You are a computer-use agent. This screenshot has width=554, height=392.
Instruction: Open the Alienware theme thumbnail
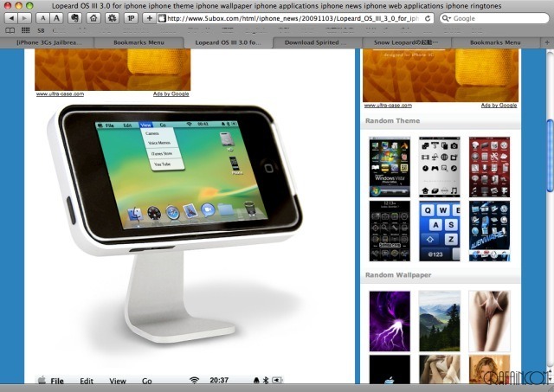(x=489, y=231)
